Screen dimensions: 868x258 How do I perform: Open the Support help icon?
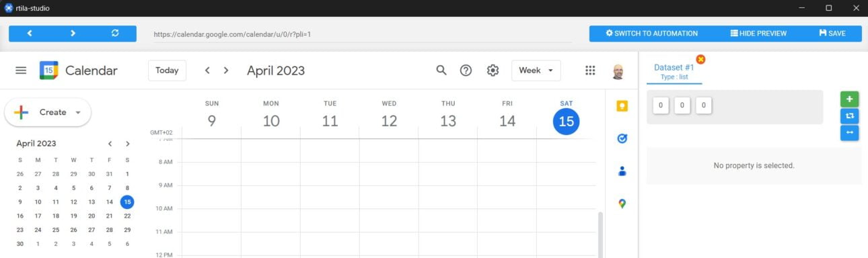pyautogui.click(x=466, y=70)
